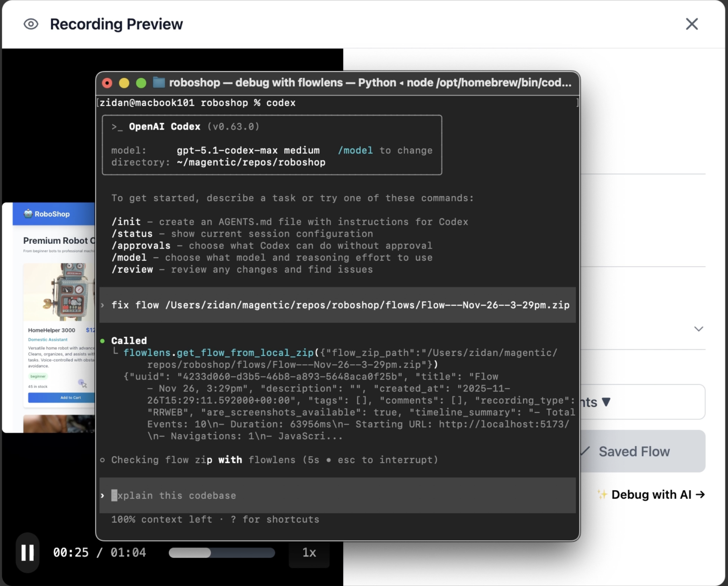
Task: Click the 'fix flow' prompt line
Action: (x=338, y=305)
